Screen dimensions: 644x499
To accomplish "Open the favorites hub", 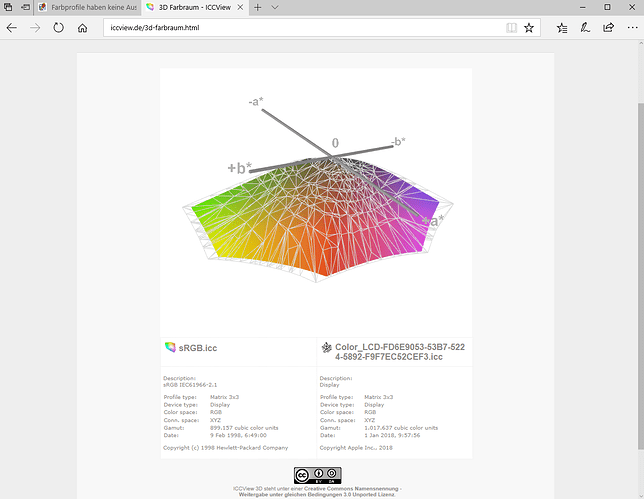I will point(562,28).
